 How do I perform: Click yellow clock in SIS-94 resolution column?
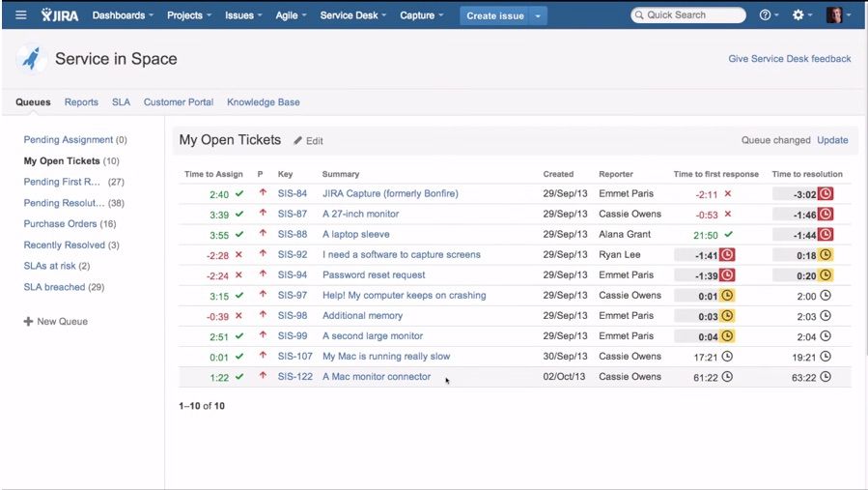pyautogui.click(x=826, y=274)
